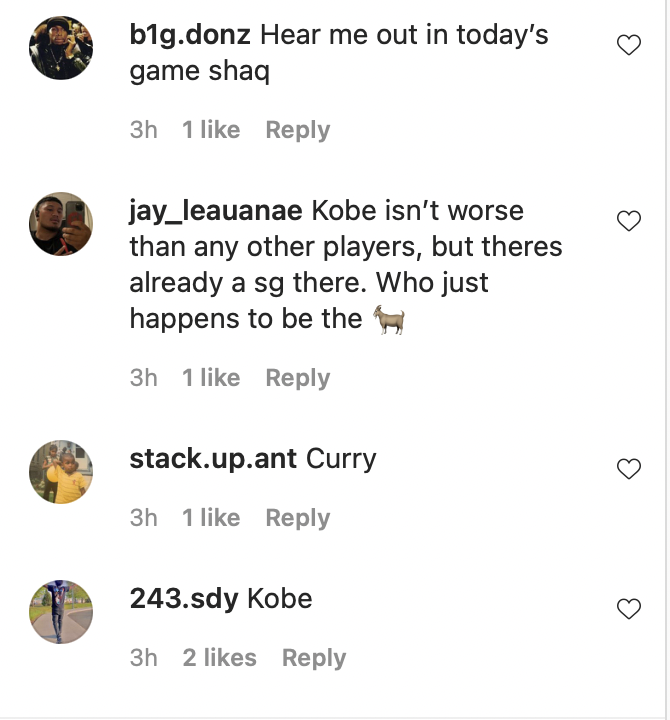View stack.up.ant profile photo
The image size is (670, 720).
61,471
